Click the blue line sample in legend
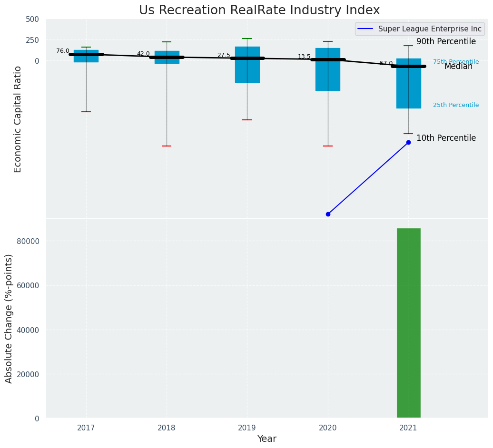The height and width of the screenshot is (448, 493). point(365,29)
